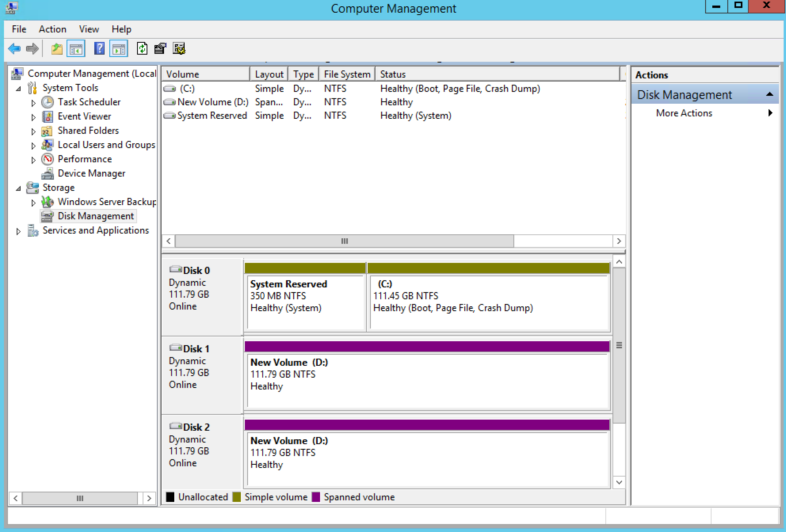786x532 pixels.
Task: Click the Disk 0 drive icon
Action: tap(176, 270)
